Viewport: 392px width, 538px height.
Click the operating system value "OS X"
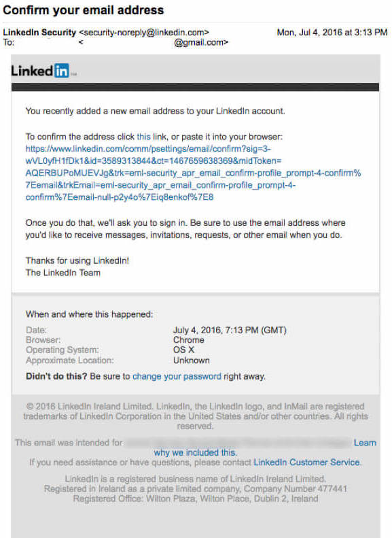[183, 350]
